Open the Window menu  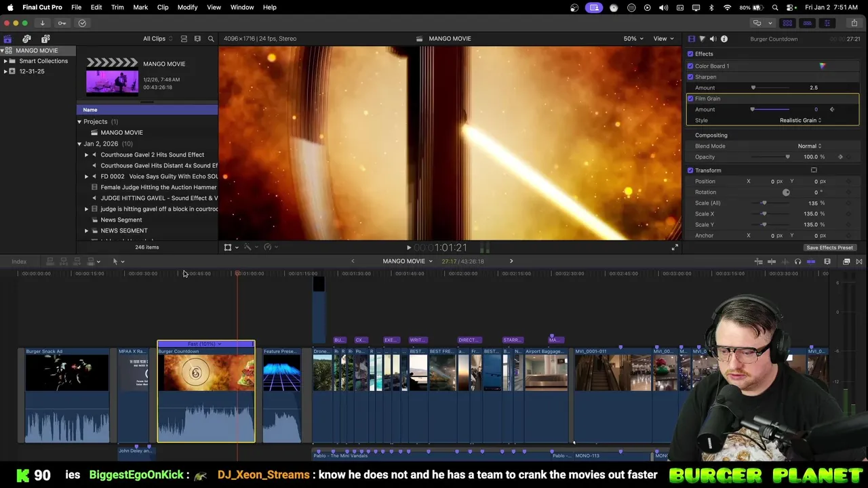pyautogui.click(x=242, y=7)
